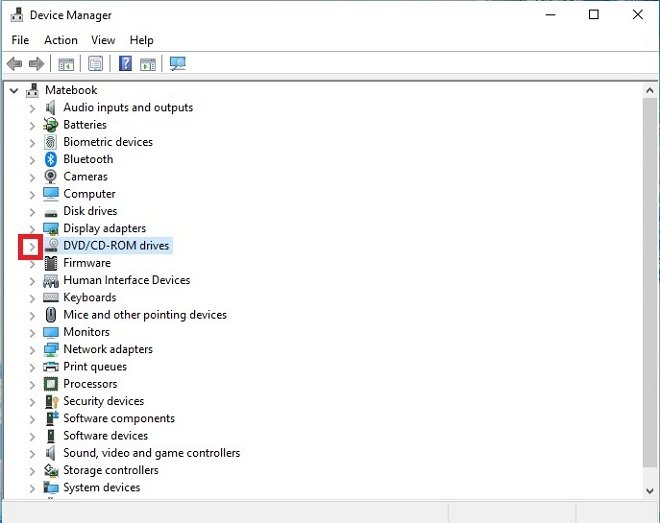Click the Firmware chip icon
Viewport: 660px width, 523px height.
(x=51, y=263)
